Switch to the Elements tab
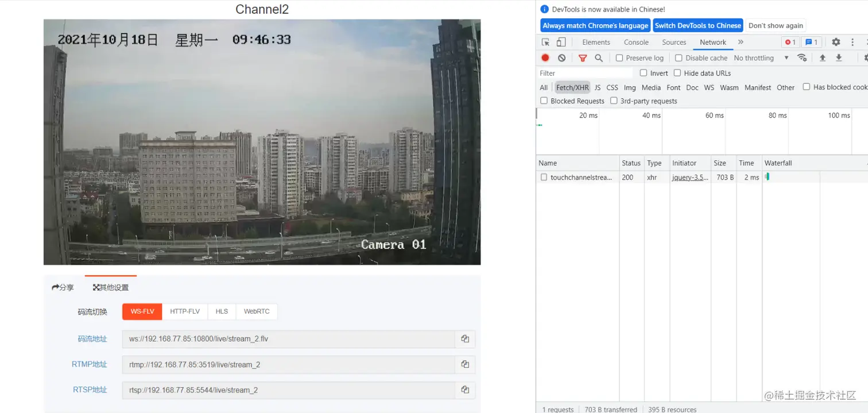 tap(596, 42)
